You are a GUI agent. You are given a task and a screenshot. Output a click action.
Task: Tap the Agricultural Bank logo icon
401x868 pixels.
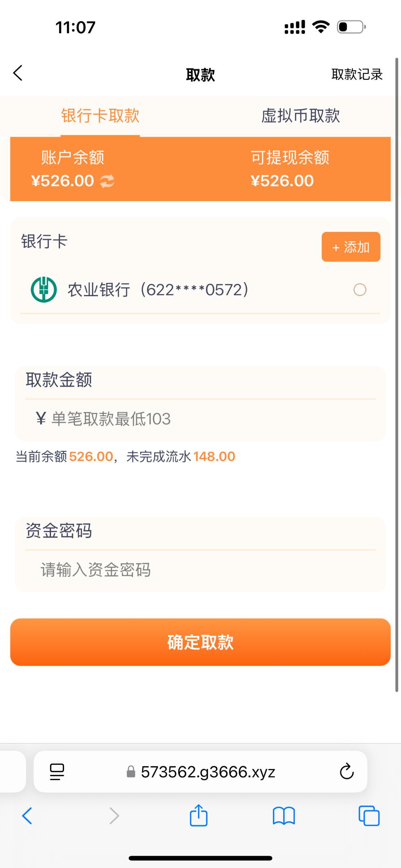(44, 290)
